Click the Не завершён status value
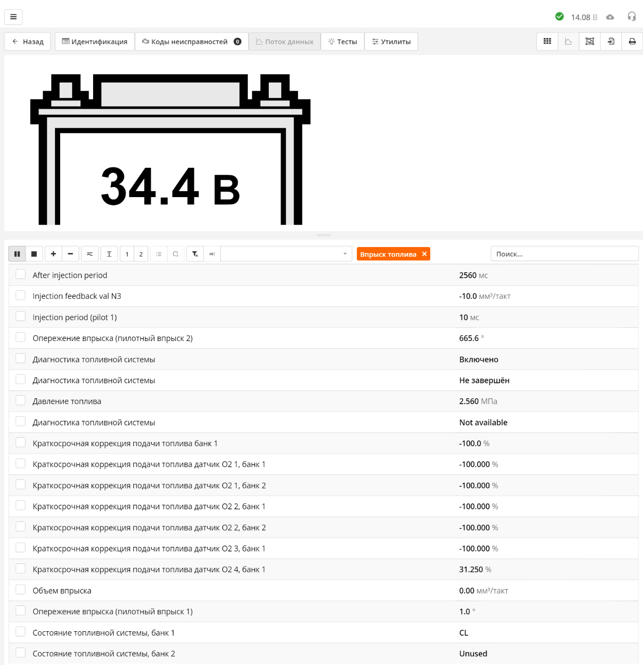The width and height of the screenshot is (643, 672). 484,380
